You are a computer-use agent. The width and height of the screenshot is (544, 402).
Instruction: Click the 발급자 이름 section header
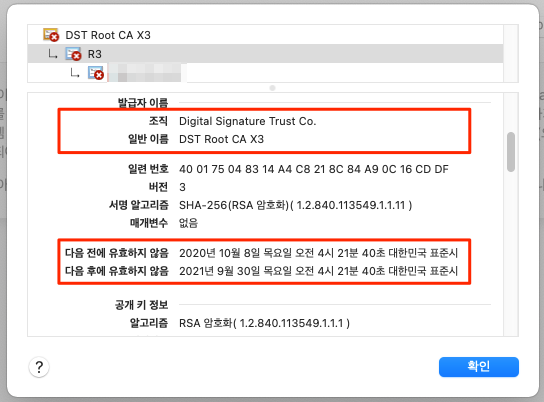pos(143,103)
